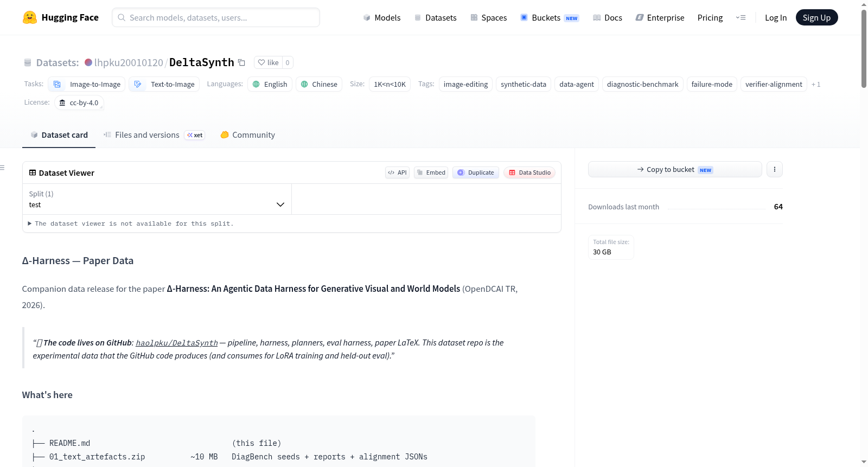868x467 pixels.
Task: Click the Dataset Viewer table icon
Action: pos(33,172)
